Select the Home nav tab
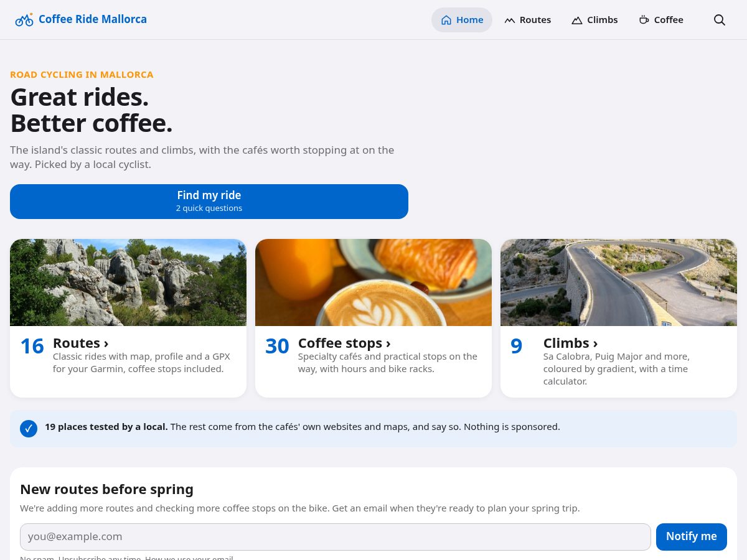Viewport: 747px width, 560px height. 462,20
